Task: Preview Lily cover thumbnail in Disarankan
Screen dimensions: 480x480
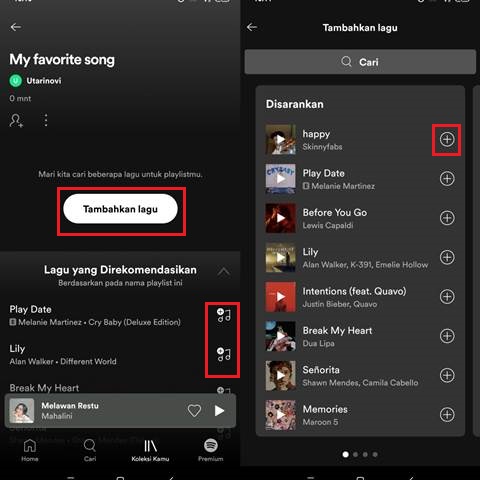Action: pos(281,257)
